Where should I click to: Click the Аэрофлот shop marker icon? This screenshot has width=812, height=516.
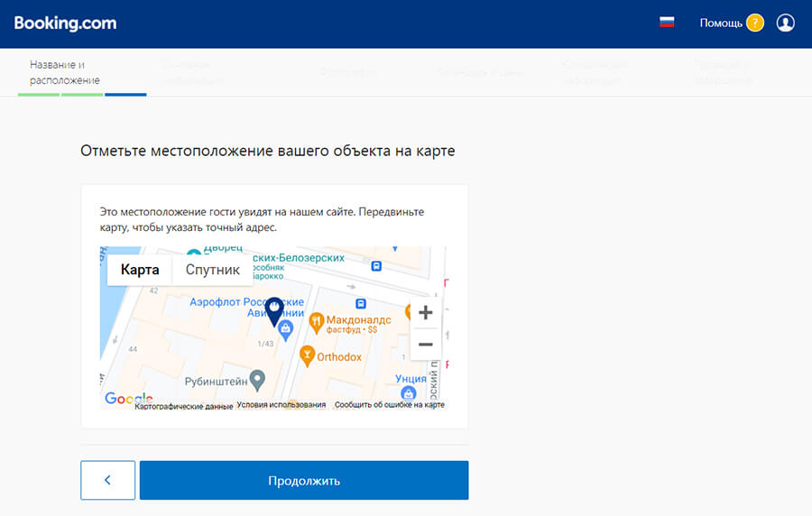tap(285, 332)
